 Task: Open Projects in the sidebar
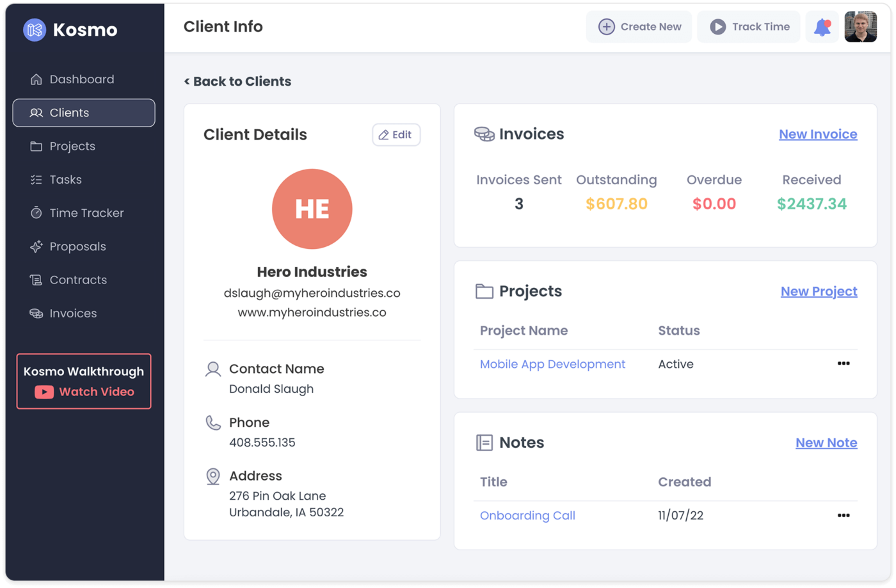point(72,146)
